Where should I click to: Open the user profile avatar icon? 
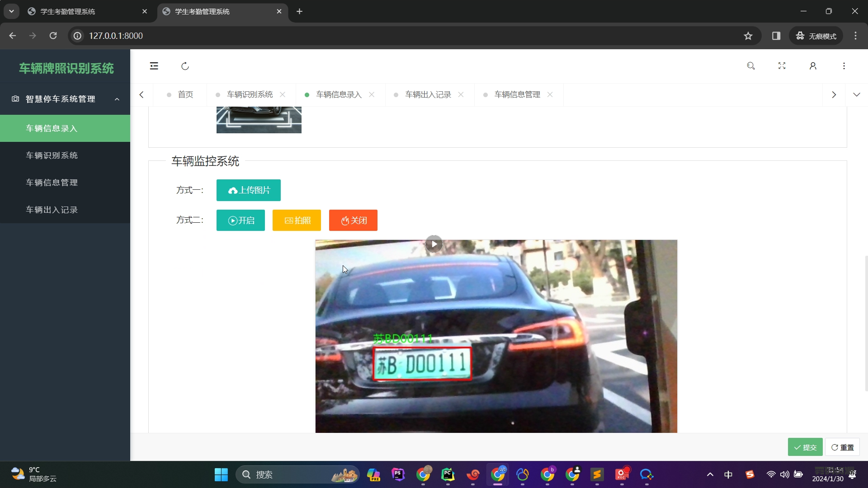812,66
